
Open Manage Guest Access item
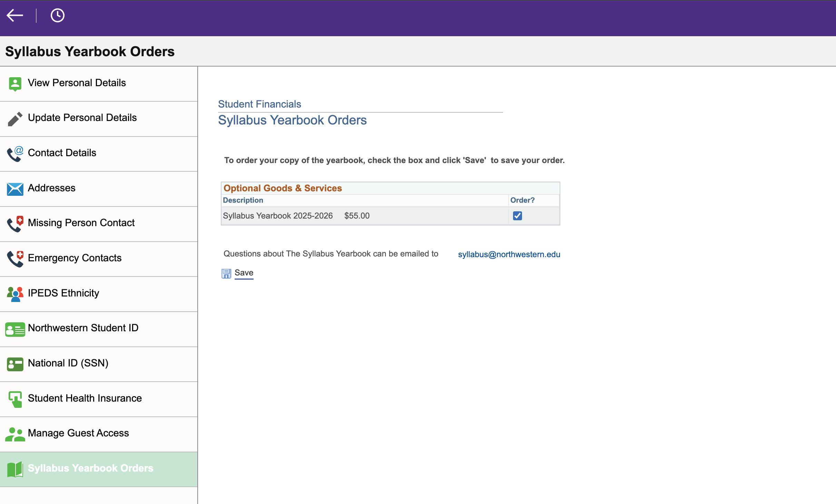(x=78, y=433)
